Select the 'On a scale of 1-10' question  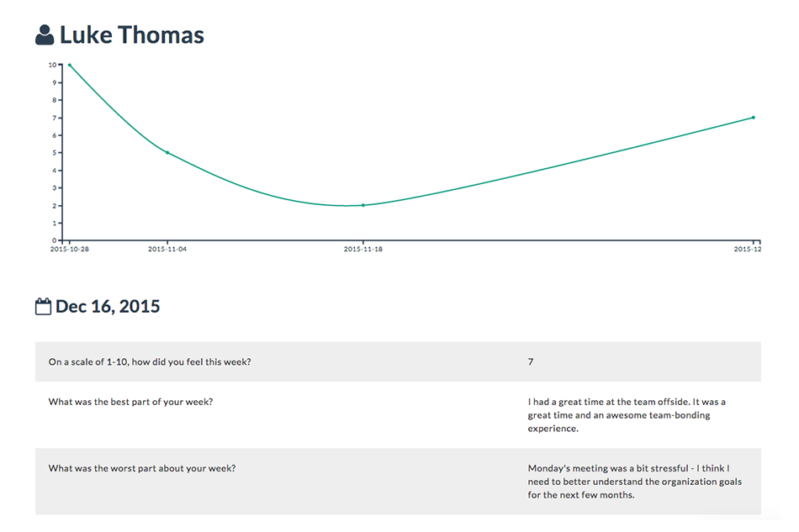tap(150, 362)
